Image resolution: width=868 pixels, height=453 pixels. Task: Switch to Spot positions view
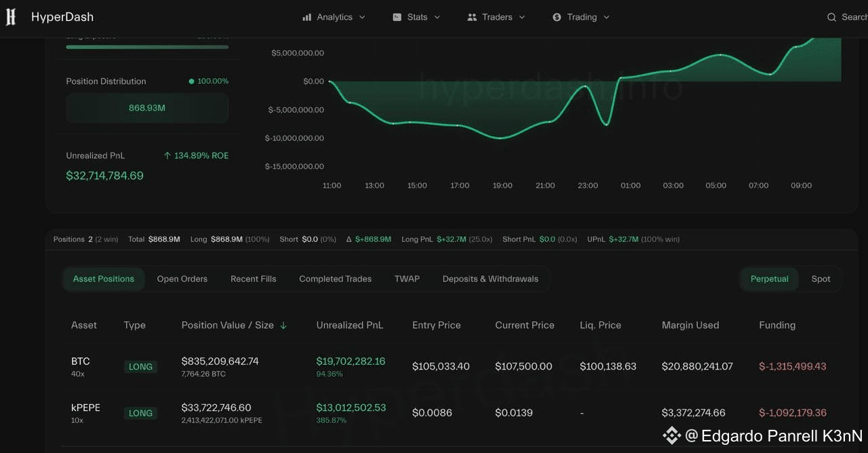coord(821,278)
